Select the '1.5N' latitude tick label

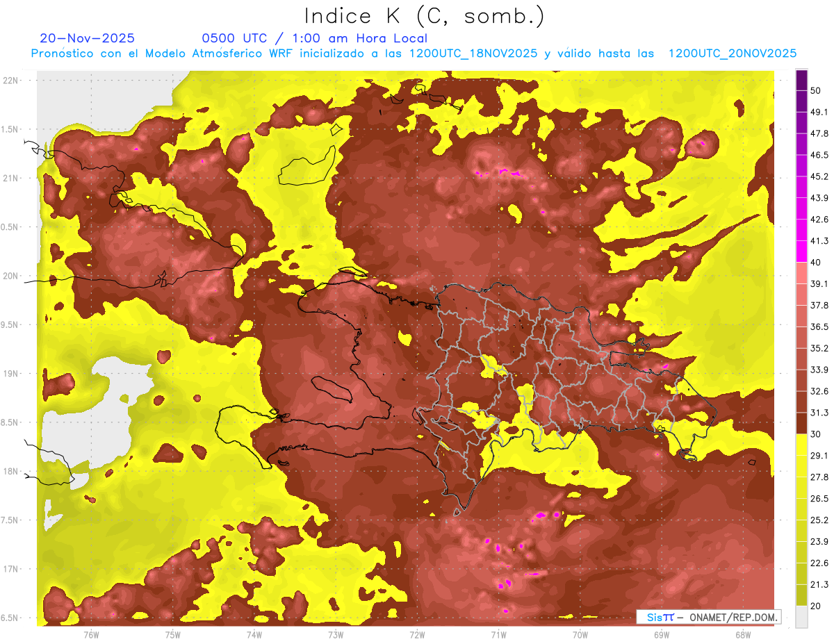[x=9, y=129]
